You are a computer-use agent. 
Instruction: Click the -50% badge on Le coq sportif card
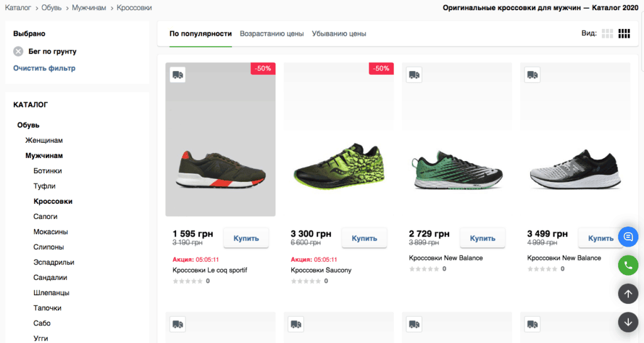point(263,69)
